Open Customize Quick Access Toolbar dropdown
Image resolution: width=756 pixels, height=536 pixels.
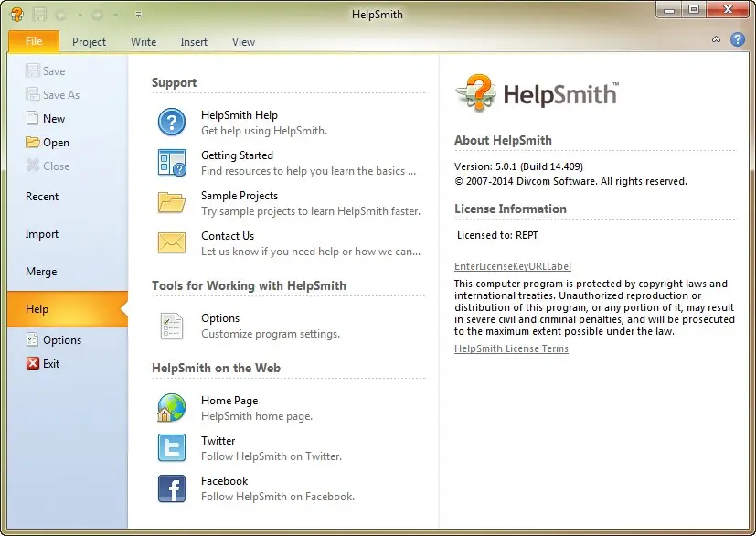138,15
